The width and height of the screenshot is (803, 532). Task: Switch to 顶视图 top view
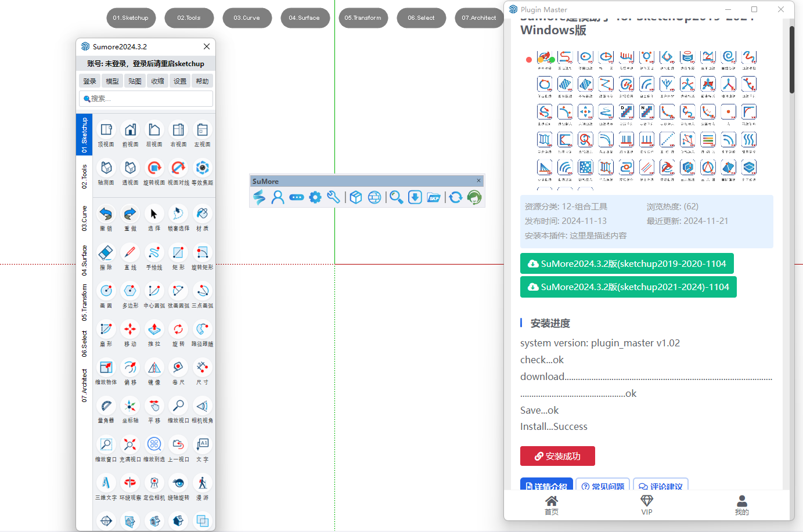coord(106,130)
